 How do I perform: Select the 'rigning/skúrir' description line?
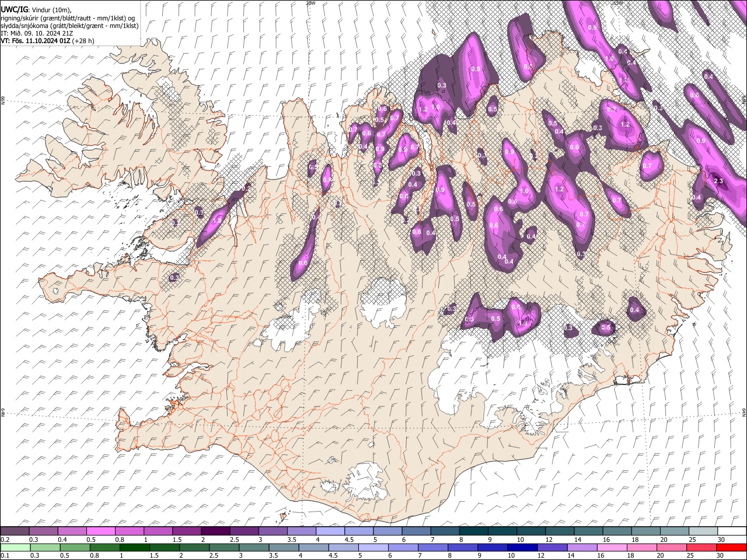tap(68, 18)
